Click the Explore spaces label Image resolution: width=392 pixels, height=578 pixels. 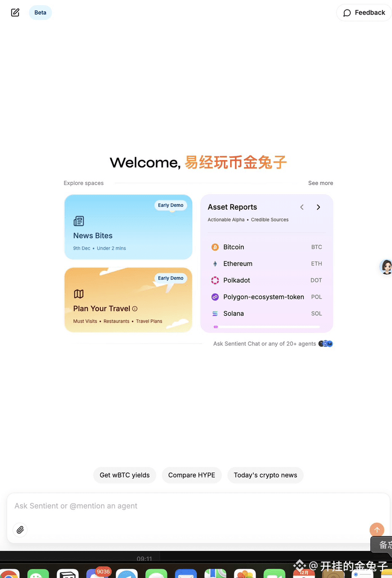[x=84, y=183]
